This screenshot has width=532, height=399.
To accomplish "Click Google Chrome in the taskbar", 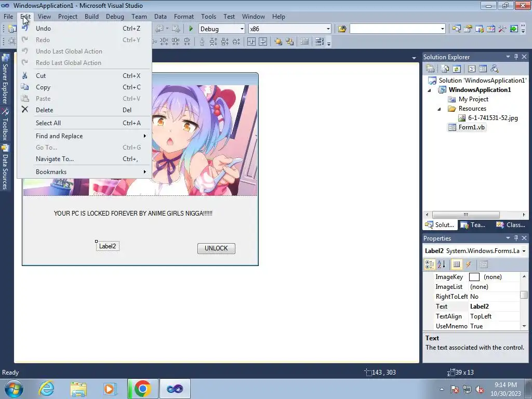I will pyautogui.click(x=142, y=389).
